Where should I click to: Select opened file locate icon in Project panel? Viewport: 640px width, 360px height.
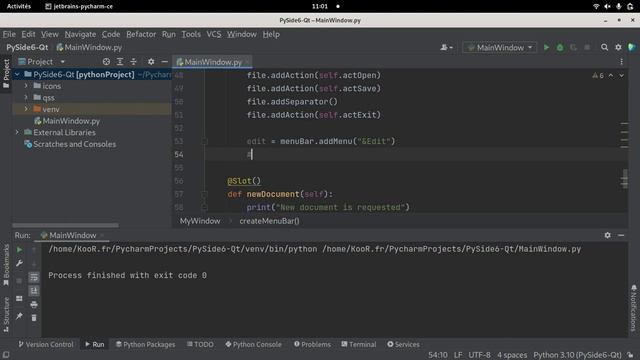point(106,62)
